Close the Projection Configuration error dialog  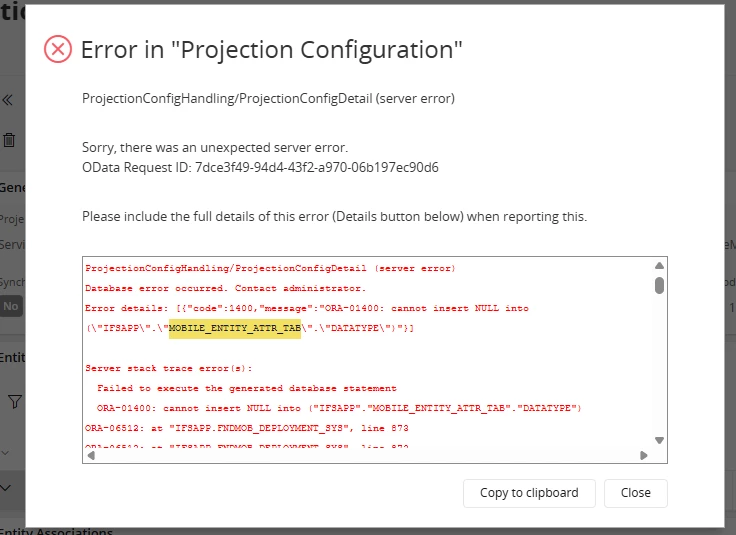click(636, 493)
